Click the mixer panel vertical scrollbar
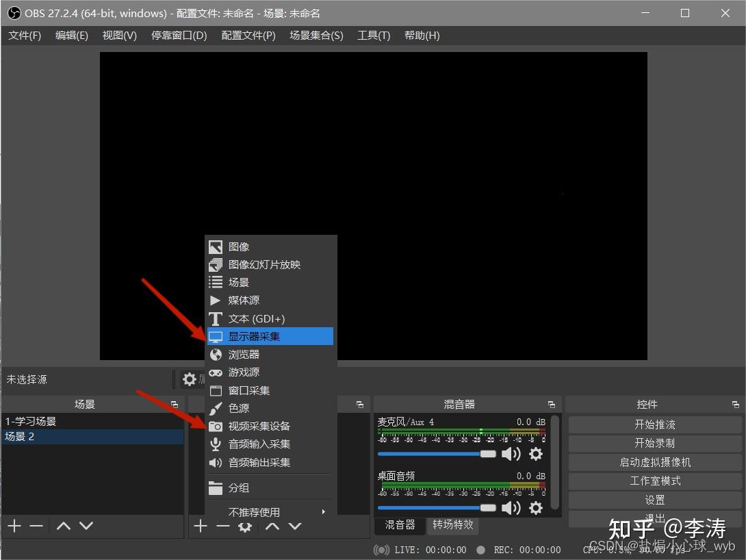The image size is (746, 560). tap(554, 461)
